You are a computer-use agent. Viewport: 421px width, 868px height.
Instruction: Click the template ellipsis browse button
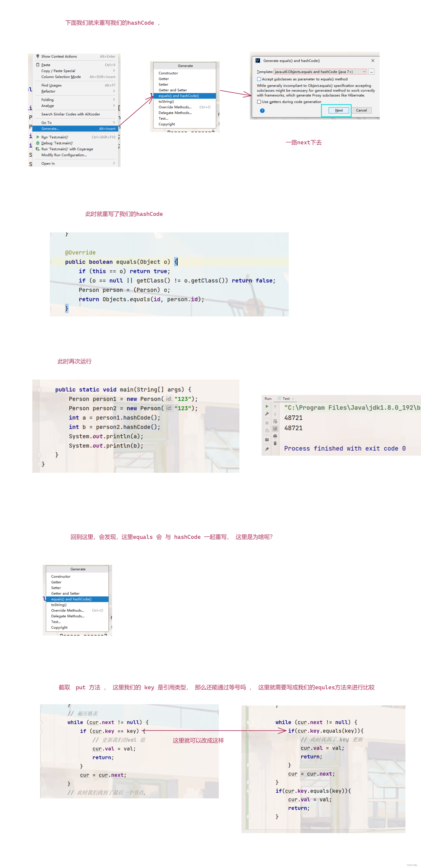pos(372,72)
